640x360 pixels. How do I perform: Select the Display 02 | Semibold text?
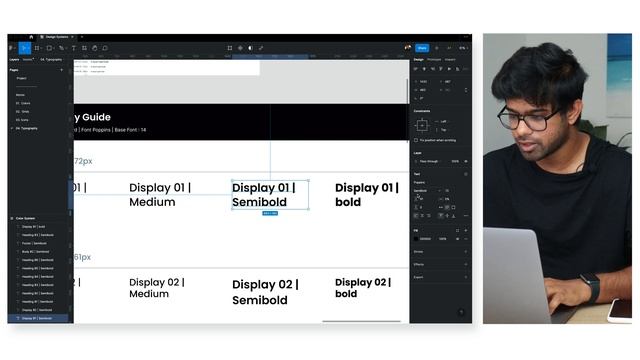coord(265,292)
